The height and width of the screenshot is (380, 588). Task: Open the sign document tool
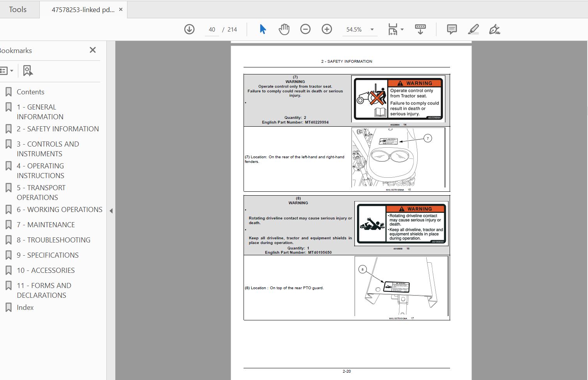(x=494, y=29)
